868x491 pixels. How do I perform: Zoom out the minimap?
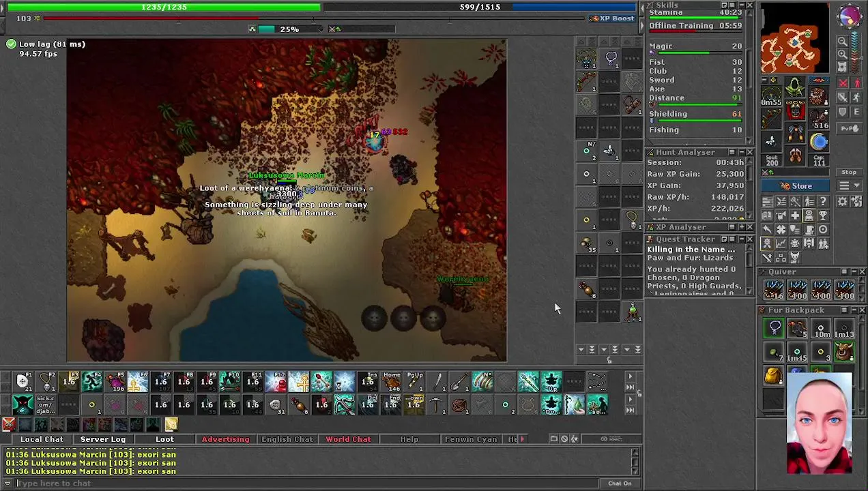pyautogui.click(x=842, y=40)
